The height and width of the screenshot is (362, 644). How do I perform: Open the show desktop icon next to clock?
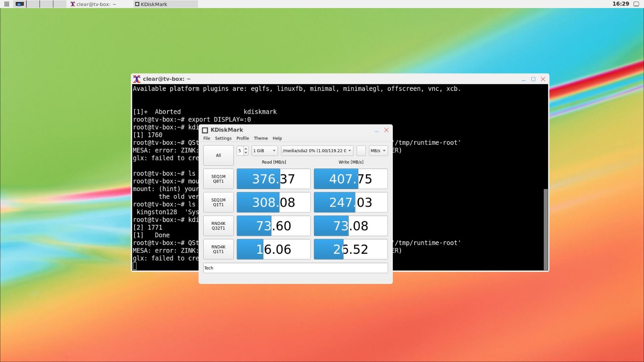[x=636, y=4]
